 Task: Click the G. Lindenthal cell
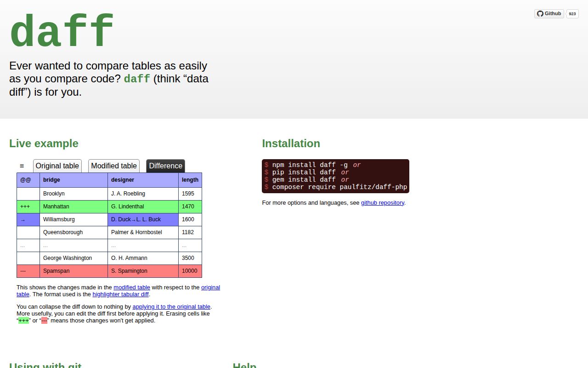click(143, 207)
